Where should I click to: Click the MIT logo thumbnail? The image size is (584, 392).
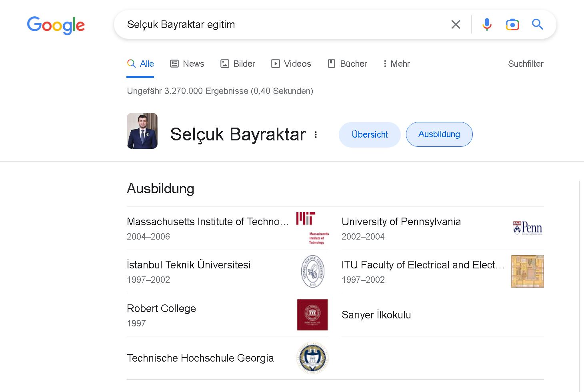coord(312,228)
